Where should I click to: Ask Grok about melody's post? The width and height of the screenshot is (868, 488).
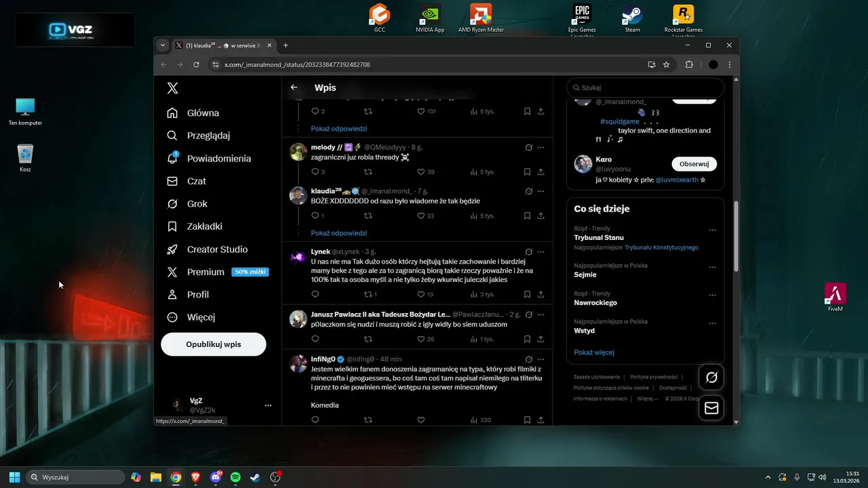tap(529, 147)
